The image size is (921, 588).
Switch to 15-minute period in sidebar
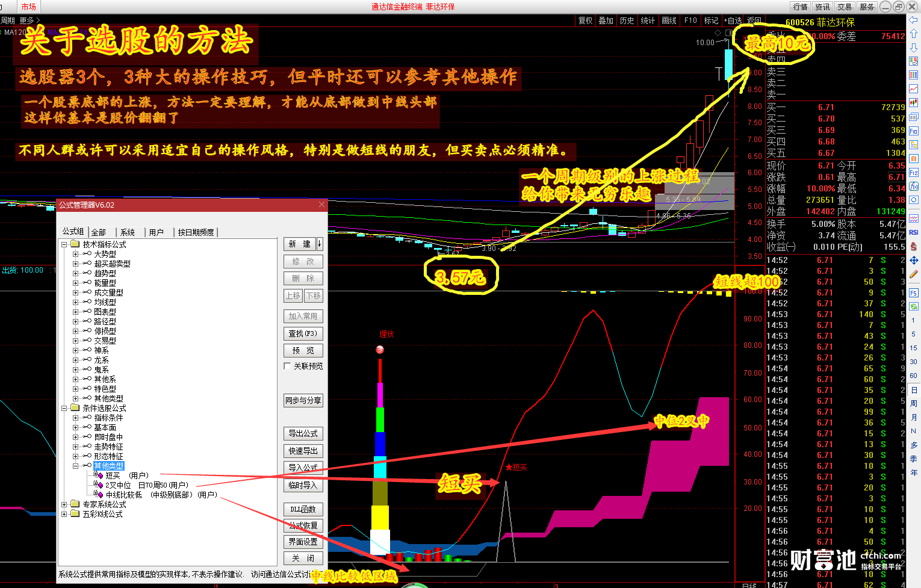coord(914,348)
